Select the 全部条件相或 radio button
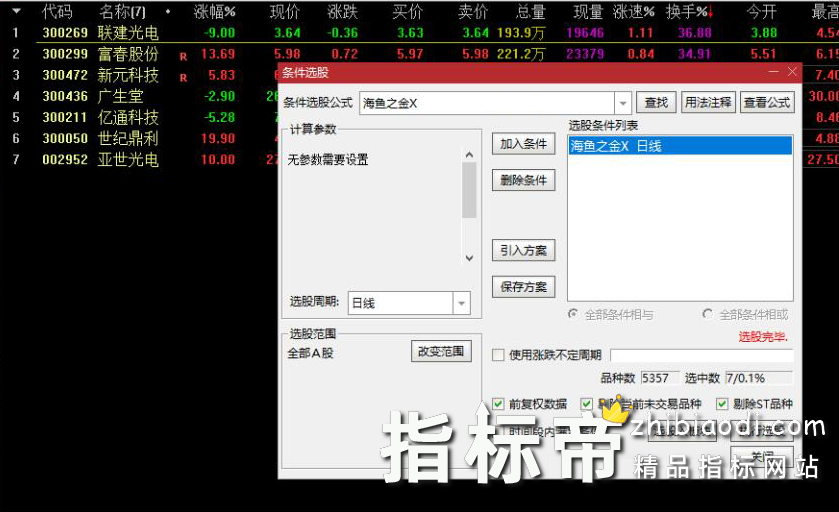Image resolution: width=839 pixels, height=512 pixels. click(x=707, y=314)
